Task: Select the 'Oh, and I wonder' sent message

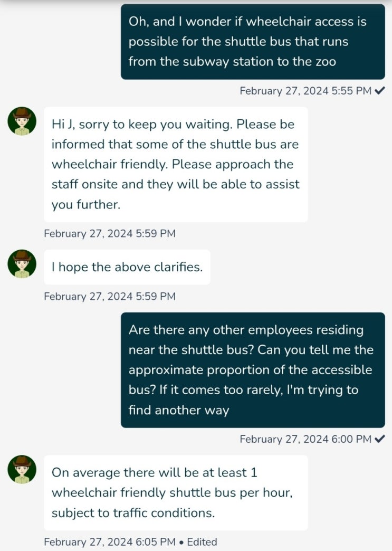Action: (253, 42)
